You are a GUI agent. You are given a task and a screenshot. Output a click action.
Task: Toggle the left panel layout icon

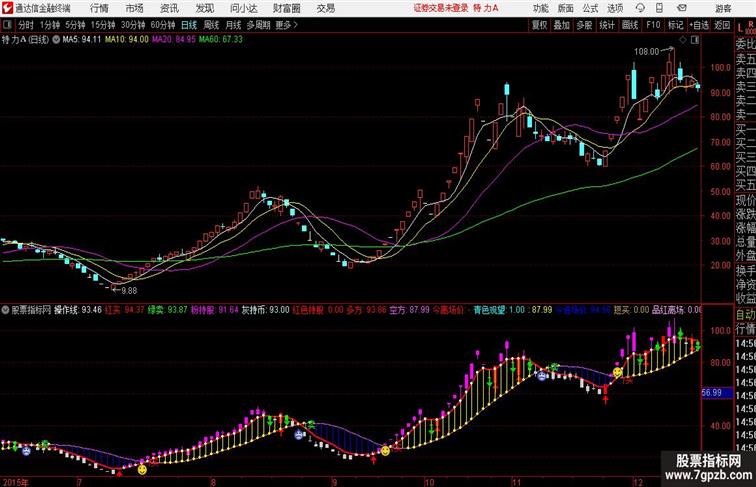pyautogui.click(x=7, y=25)
